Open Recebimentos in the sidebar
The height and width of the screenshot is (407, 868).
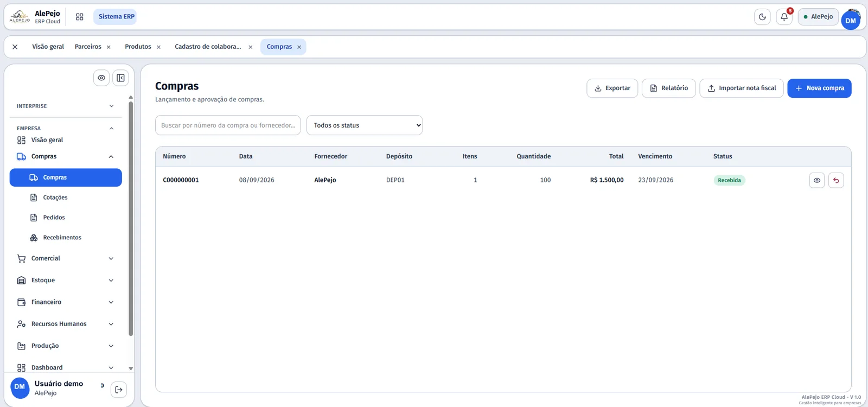(x=66, y=238)
